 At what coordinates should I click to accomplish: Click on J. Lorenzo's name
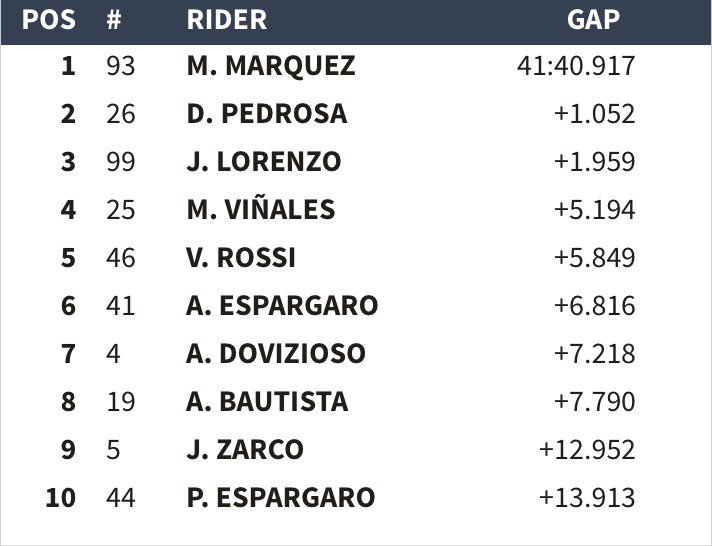point(263,162)
